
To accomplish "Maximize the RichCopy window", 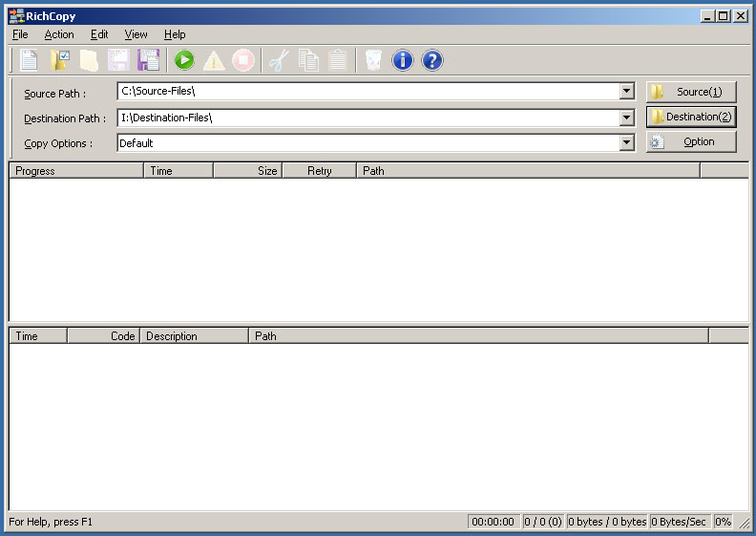I will [724, 16].
